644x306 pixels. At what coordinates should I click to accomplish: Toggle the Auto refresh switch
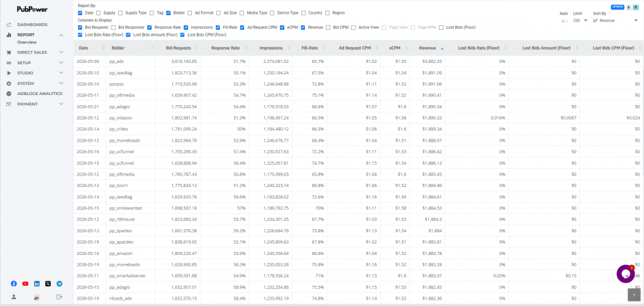coord(564,21)
